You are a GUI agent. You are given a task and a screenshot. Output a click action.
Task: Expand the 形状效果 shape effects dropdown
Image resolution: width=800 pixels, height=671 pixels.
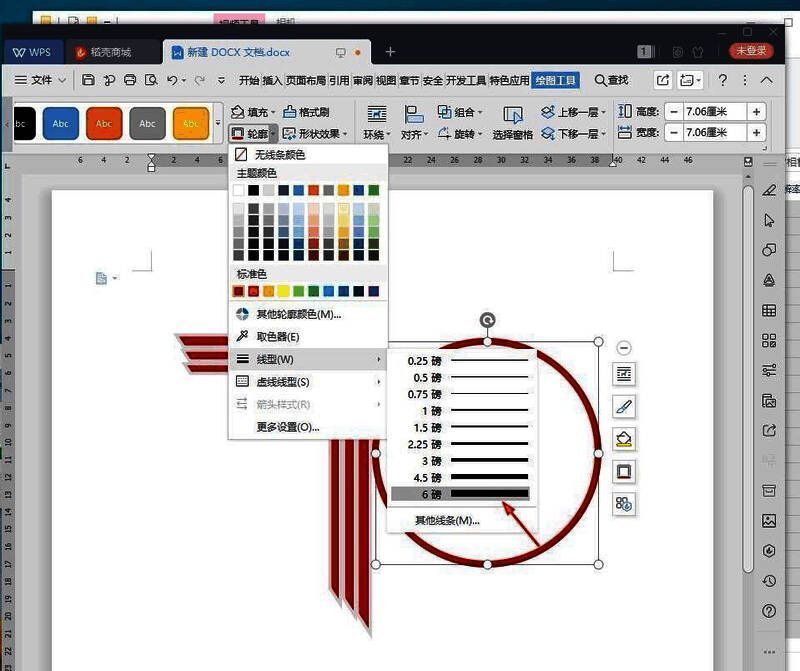click(315, 133)
